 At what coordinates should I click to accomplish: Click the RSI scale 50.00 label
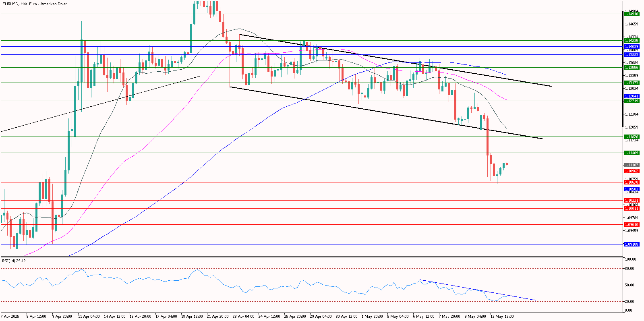pos(630,285)
